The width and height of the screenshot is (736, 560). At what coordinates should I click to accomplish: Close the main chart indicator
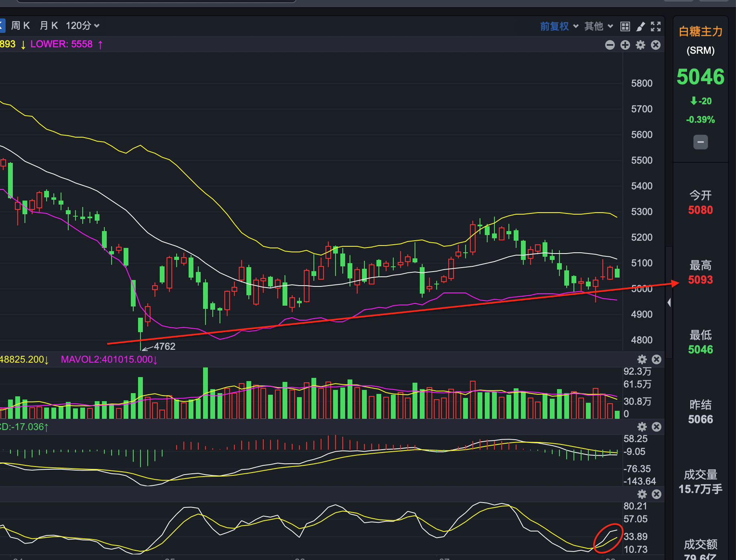tap(656, 45)
